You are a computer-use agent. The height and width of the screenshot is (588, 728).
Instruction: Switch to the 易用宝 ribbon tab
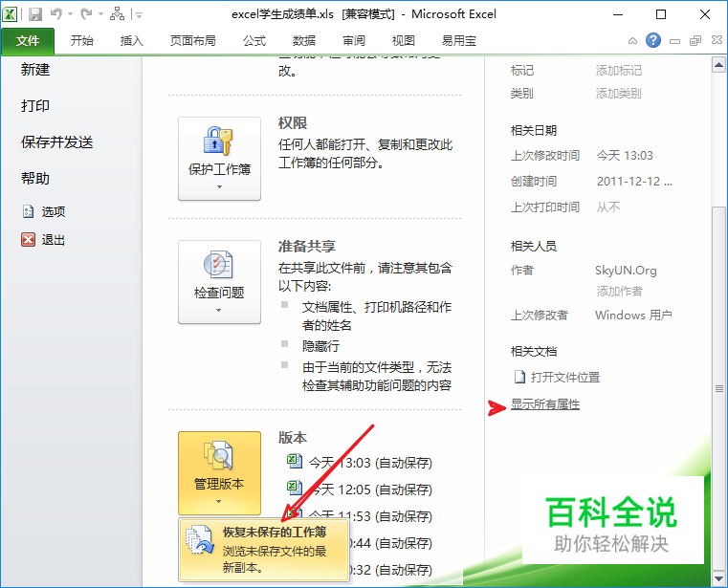(x=459, y=41)
